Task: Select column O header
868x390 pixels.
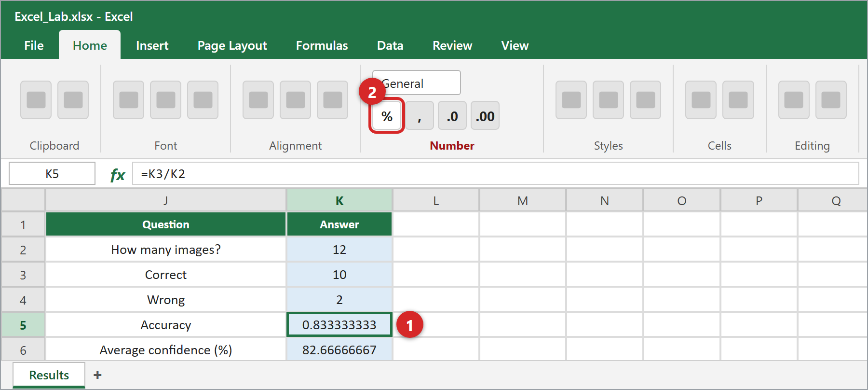Action: point(682,200)
